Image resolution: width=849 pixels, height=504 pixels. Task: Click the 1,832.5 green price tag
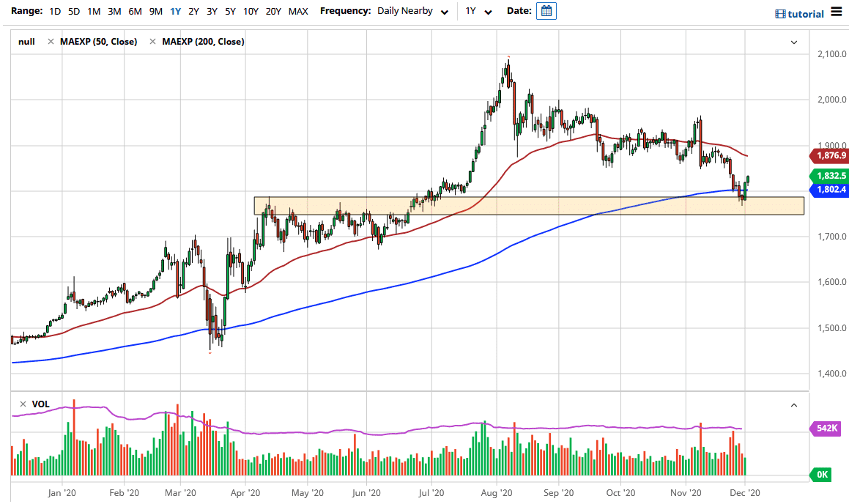coord(829,175)
